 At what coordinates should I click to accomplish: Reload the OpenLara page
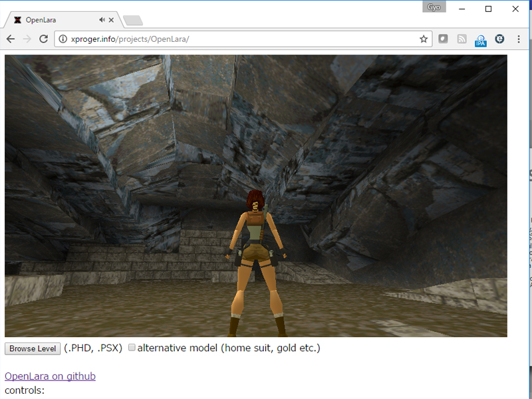tap(44, 39)
